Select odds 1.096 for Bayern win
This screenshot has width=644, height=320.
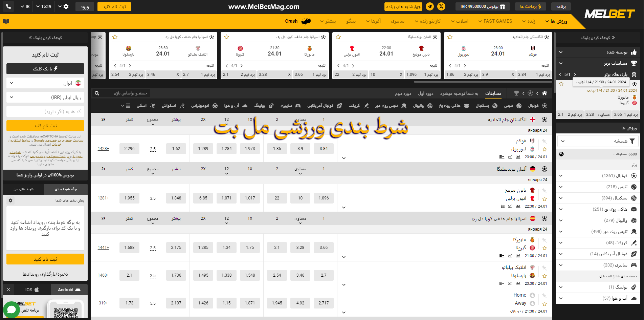pos(324,198)
